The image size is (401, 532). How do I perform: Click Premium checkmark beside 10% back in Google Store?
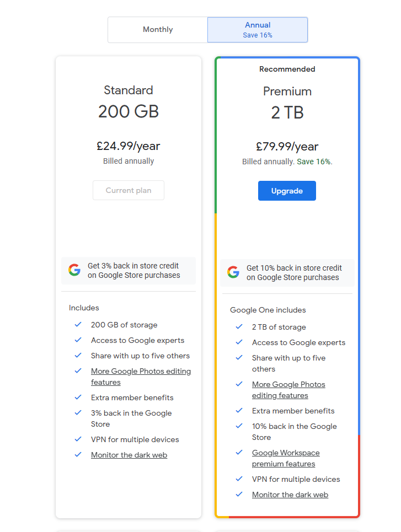[239, 426]
